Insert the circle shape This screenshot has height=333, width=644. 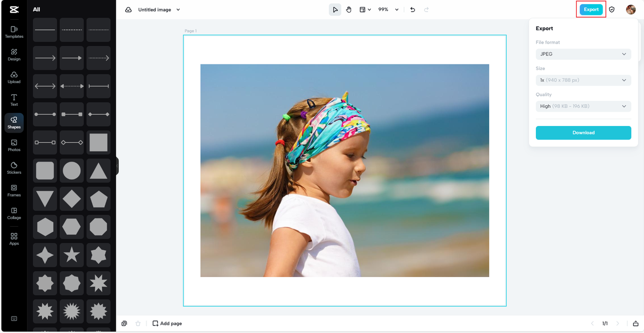(x=72, y=171)
